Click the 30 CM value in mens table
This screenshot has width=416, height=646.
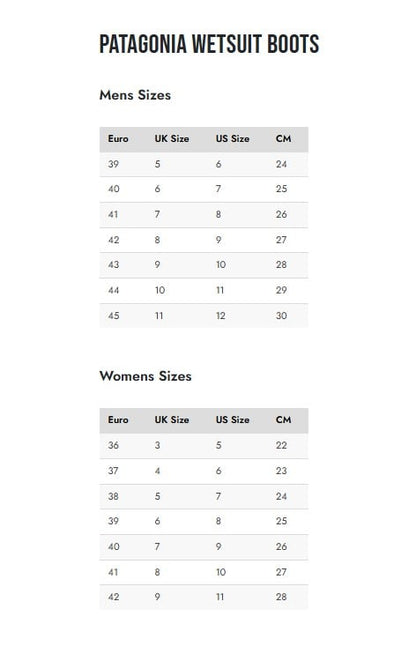click(x=281, y=316)
